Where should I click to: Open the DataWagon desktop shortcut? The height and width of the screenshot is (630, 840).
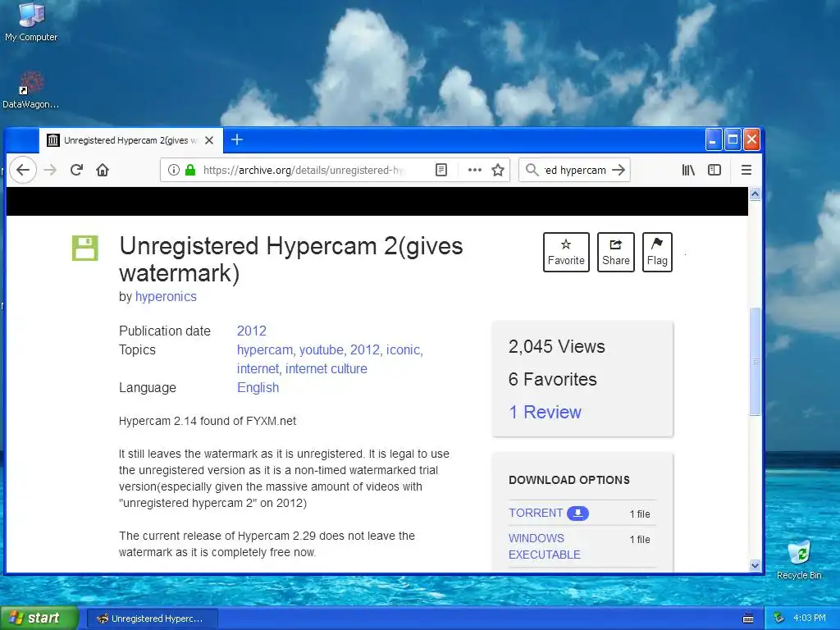pos(30,90)
